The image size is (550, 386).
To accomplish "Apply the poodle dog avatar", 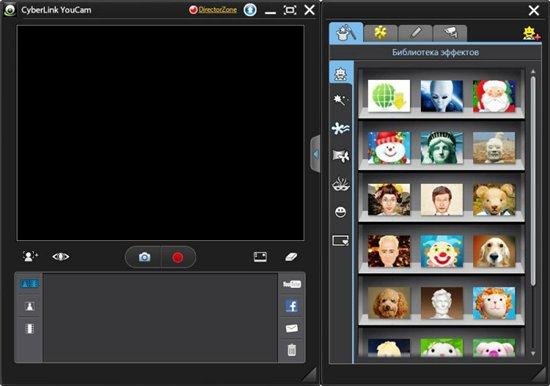I will tap(389, 303).
